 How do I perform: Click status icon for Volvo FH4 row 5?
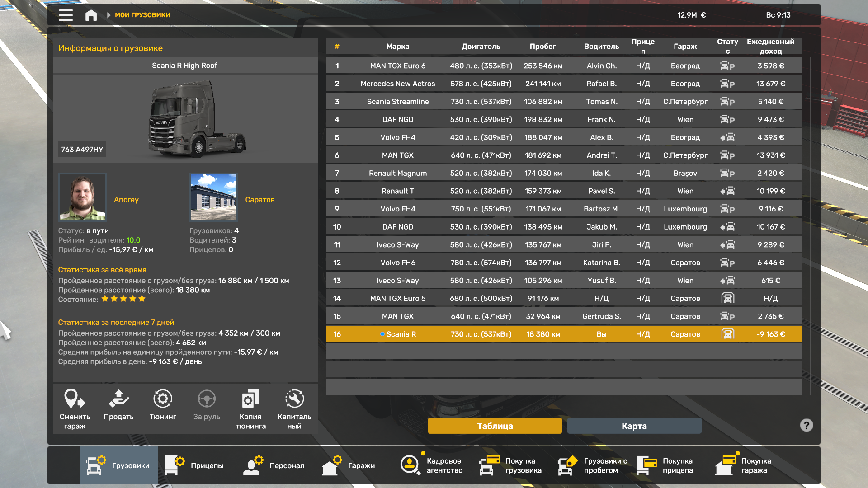coord(727,137)
